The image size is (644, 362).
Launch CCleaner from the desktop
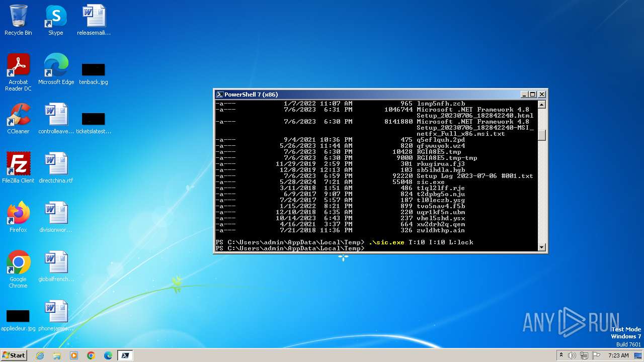(x=18, y=119)
